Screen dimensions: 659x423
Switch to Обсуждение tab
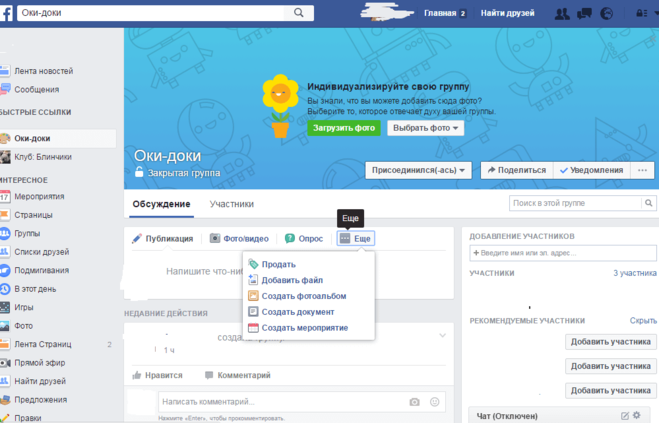161,204
